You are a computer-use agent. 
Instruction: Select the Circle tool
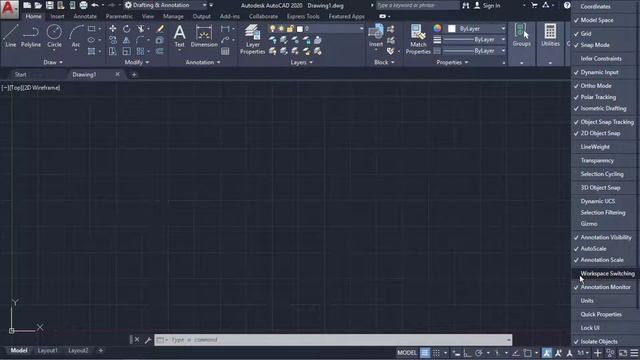(54, 36)
